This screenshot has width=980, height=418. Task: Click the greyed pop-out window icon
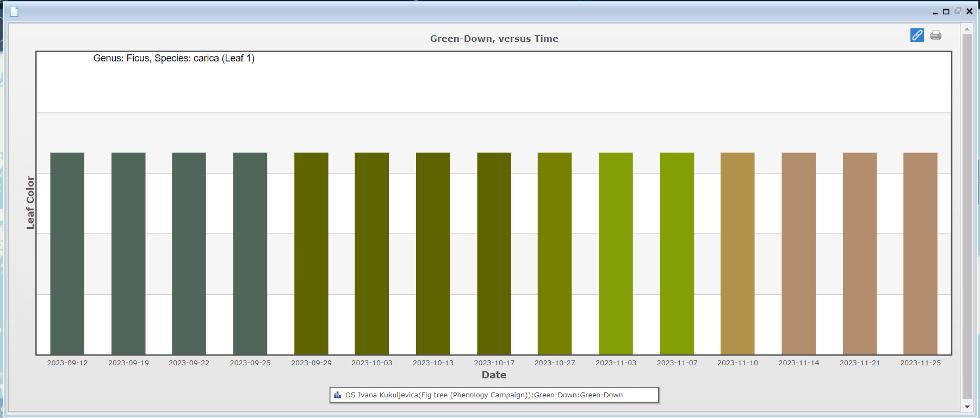pyautogui.click(x=958, y=11)
